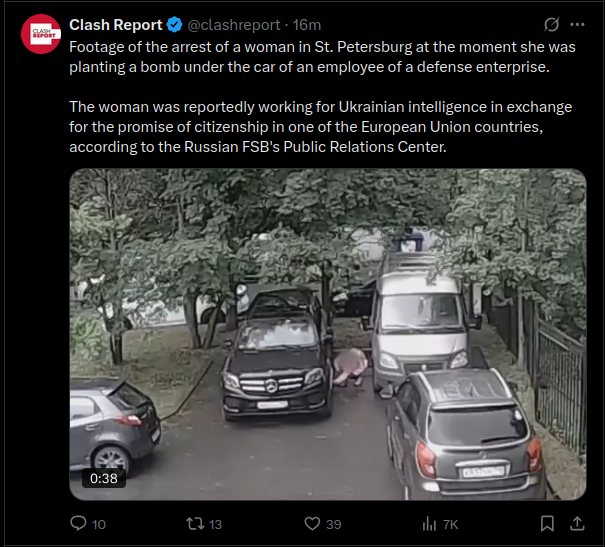This screenshot has width=605, height=547.
Task: Repost using the retweet arrows icon
Action: 195,524
